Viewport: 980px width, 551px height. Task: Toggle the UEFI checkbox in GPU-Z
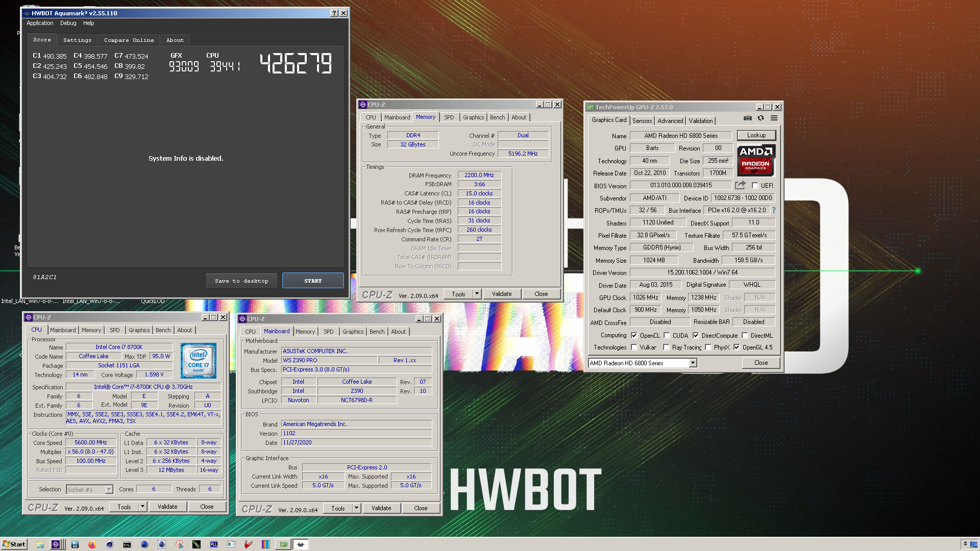point(755,186)
